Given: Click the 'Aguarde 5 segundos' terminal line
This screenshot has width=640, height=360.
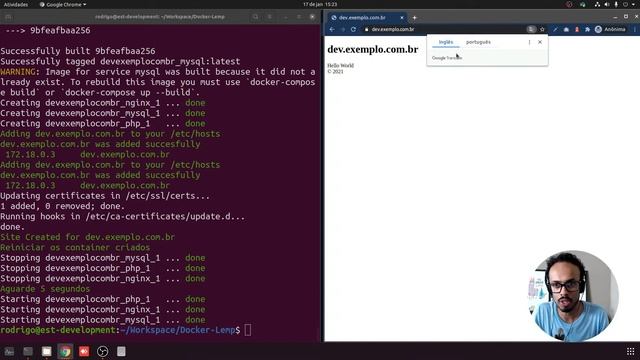Looking at the screenshot, I should click(x=45, y=289).
